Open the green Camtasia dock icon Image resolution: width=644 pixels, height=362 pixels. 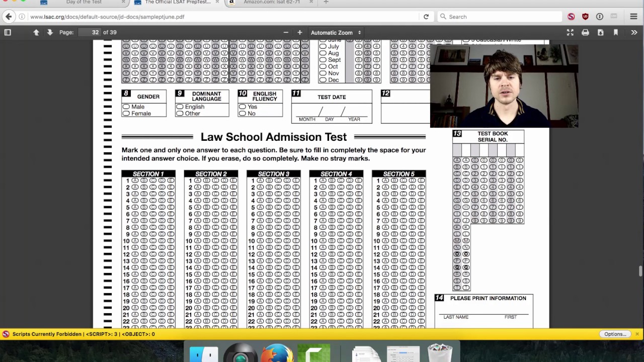[313, 353]
